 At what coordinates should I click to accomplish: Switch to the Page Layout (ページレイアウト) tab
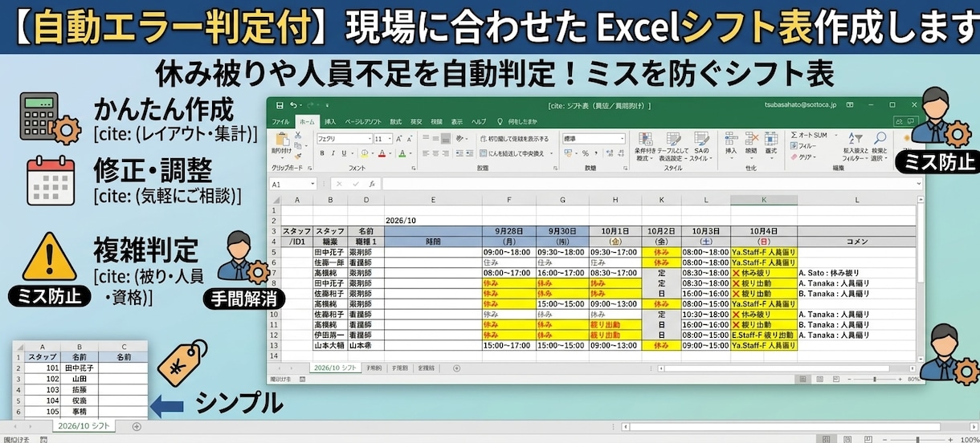(363, 121)
